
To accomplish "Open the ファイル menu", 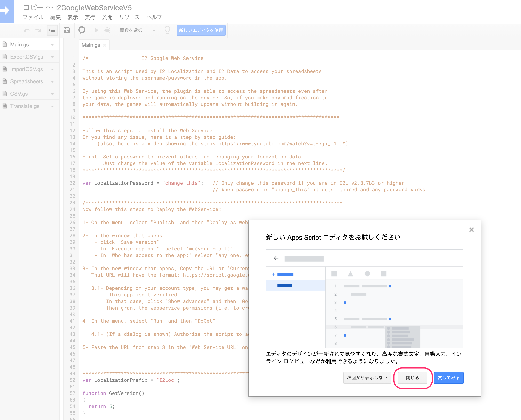I will tap(33, 17).
